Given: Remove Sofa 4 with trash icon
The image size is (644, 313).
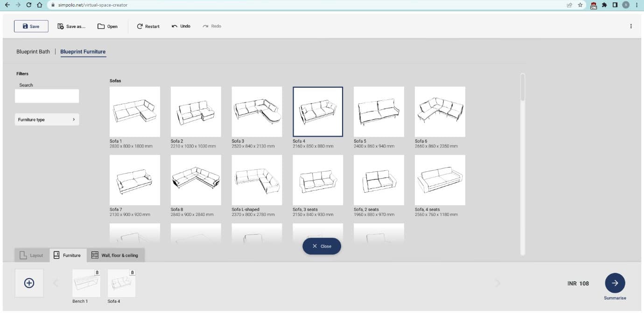Looking at the screenshot, I should [x=133, y=272].
